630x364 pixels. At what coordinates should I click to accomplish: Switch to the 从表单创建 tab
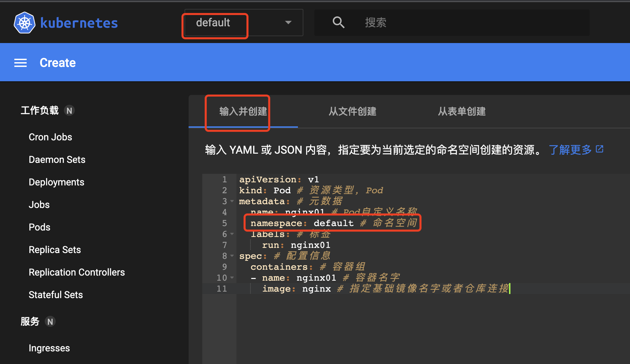click(x=462, y=111)
